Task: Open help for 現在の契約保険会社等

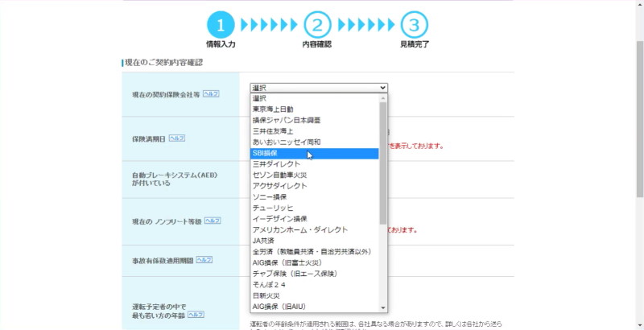Action: pyautogui.click(x=211, y=94)
